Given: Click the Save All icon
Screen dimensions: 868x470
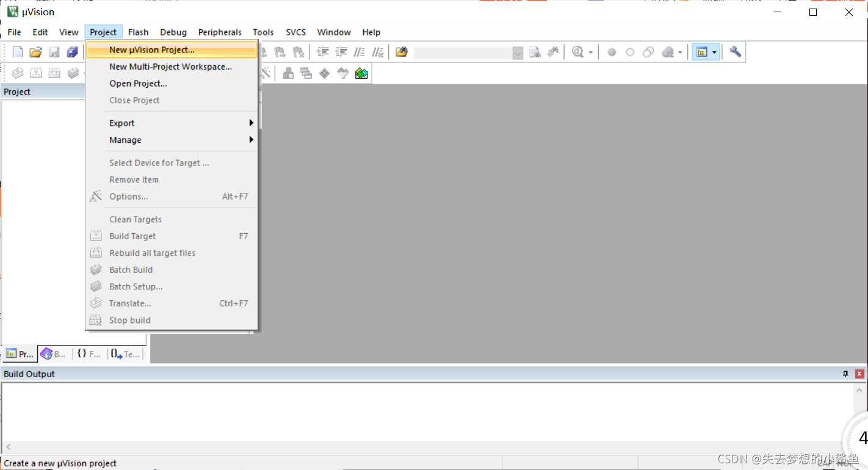Looking at the screenshot, I should (x=73, y=52).
